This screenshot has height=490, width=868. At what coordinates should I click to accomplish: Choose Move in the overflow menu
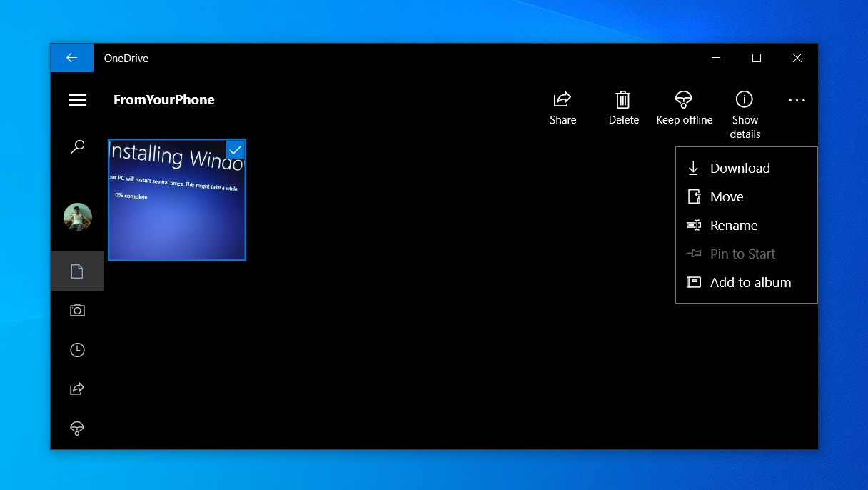746,196
